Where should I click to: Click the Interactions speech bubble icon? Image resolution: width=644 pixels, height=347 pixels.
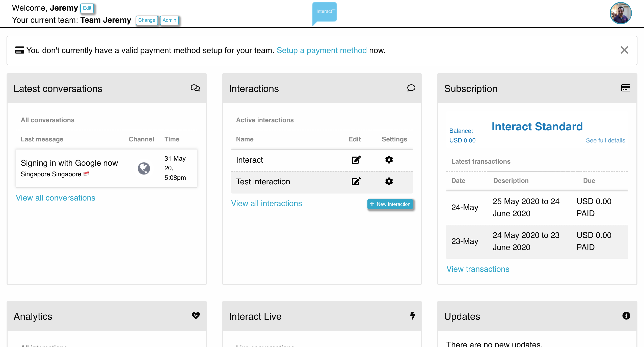coord(411,88)
